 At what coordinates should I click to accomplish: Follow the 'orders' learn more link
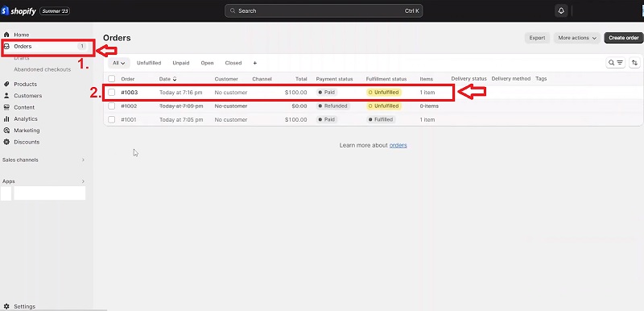(398, 146)
